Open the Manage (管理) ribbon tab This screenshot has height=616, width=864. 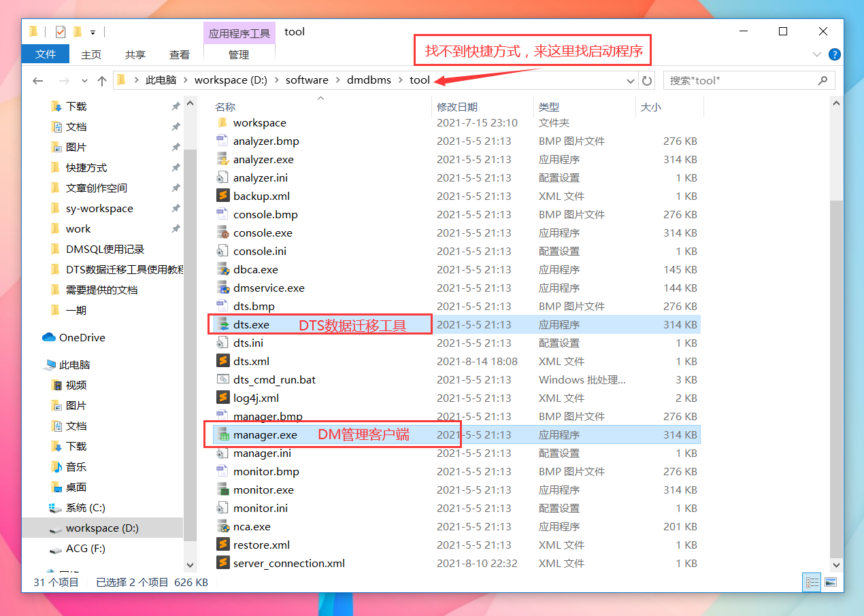tap(239, 54)
